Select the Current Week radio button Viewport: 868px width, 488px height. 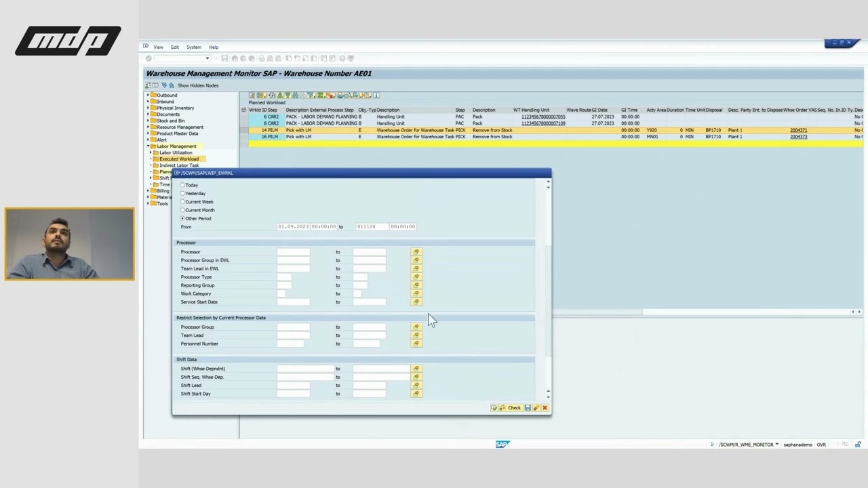(182, 202)
